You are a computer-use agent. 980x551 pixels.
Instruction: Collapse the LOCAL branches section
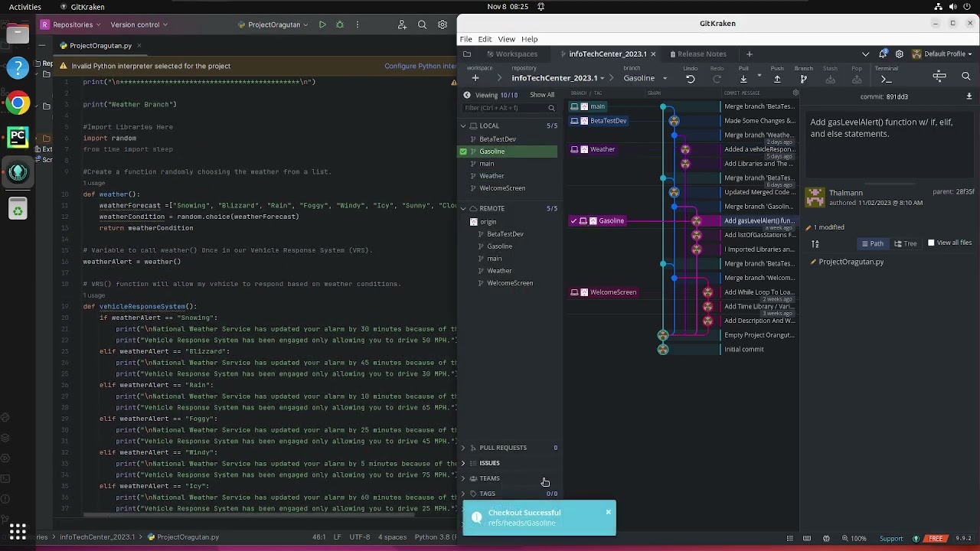[463, 126]
